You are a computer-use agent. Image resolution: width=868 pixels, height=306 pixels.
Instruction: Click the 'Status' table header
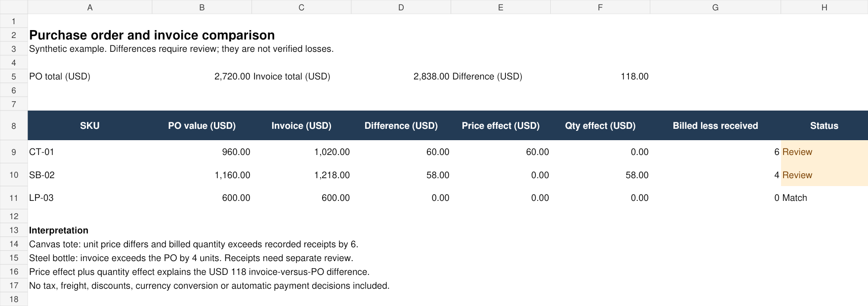(824, 126)
